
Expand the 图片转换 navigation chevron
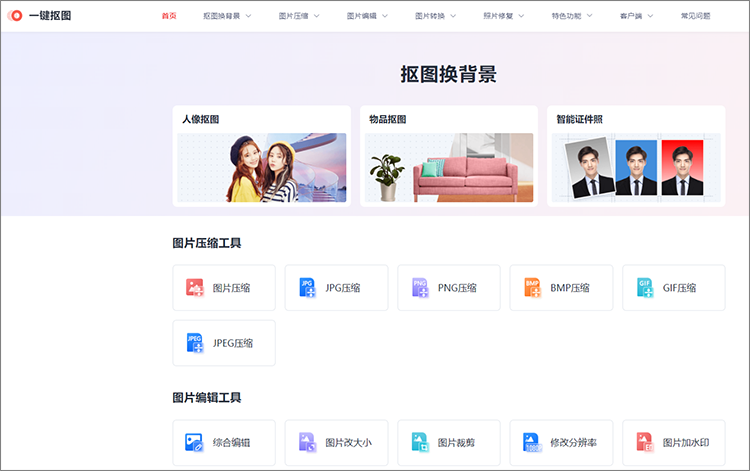tap(453, 16)
